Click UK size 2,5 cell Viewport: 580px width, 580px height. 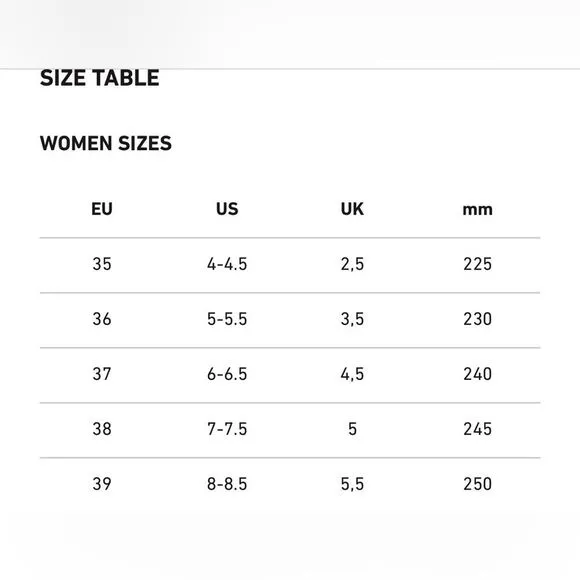[352, 264]
